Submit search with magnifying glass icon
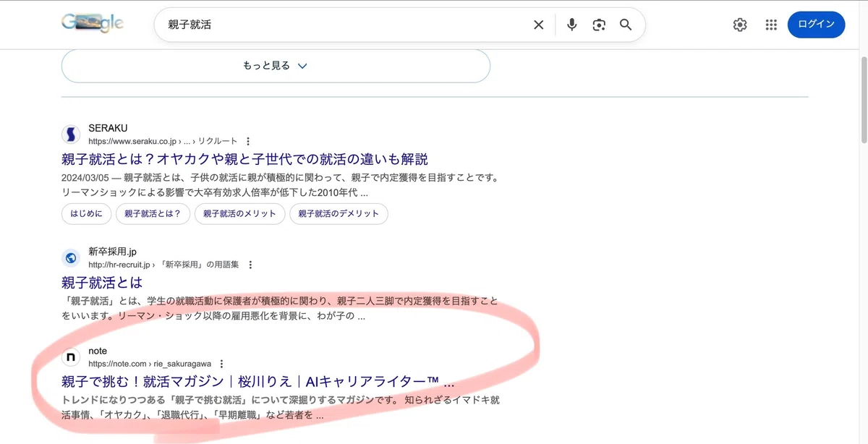Viewport: 868px width, 444px height. click(x=626, y=25)
